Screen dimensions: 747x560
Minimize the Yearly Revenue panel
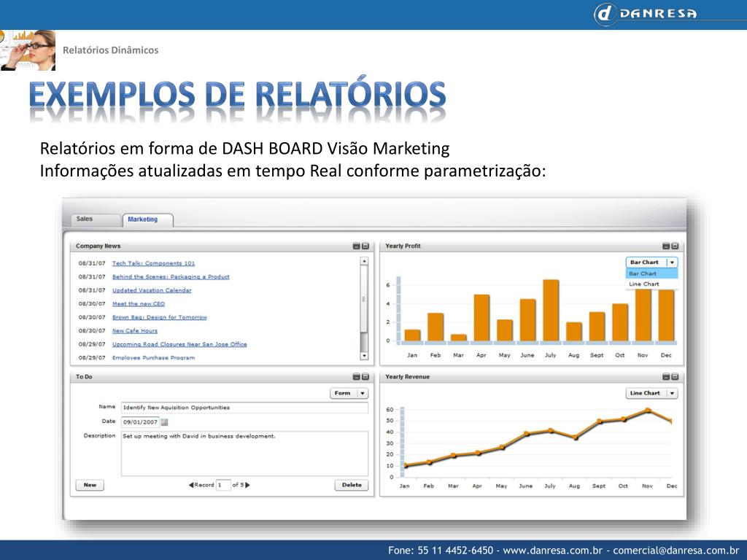point(666,377)
